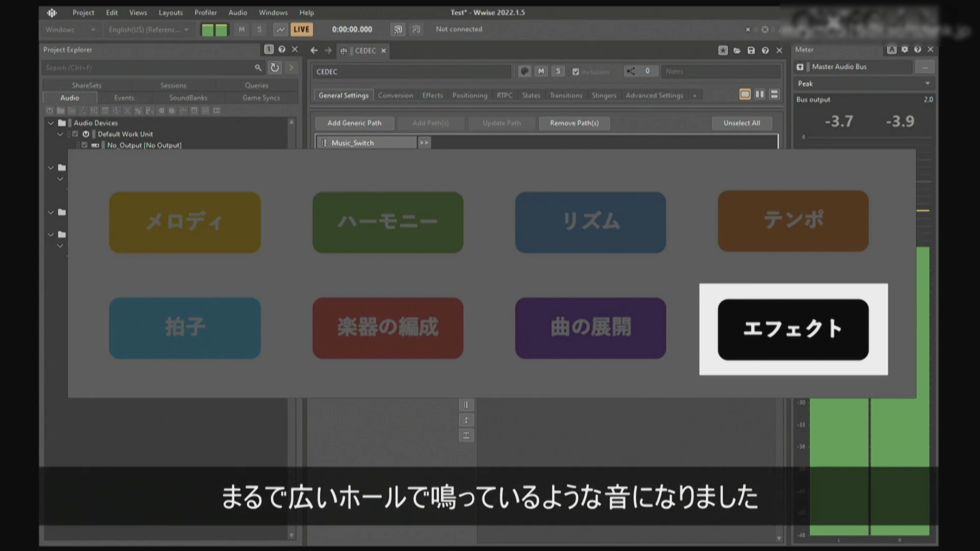Open Project Explorer help icon
This screenshot has height=551, width=980.
click(282, 50)
